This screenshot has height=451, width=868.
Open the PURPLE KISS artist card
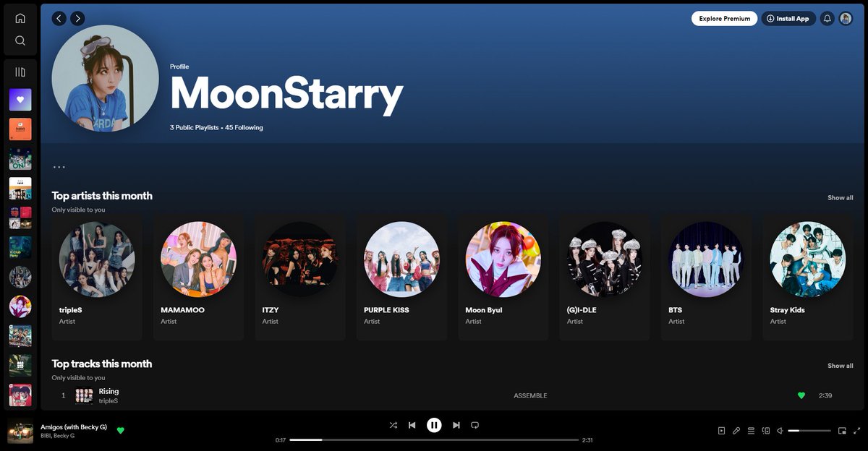(401, 277)
